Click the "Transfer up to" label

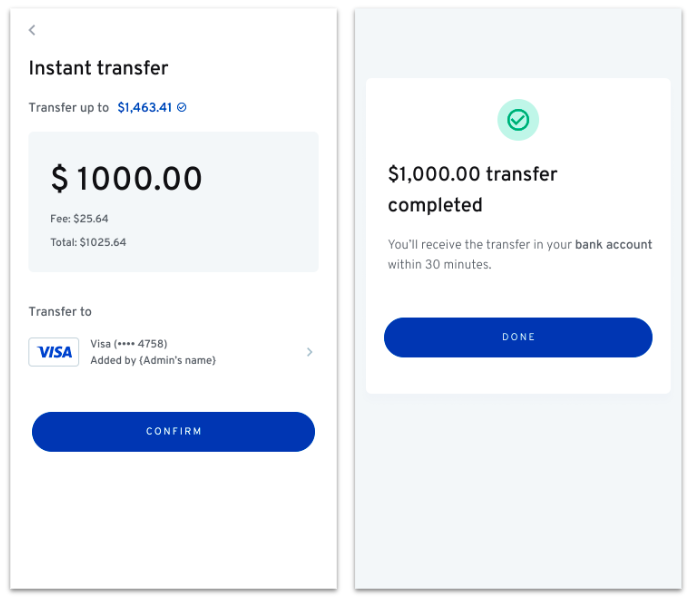pyautogui.click(x=68, y=107)
